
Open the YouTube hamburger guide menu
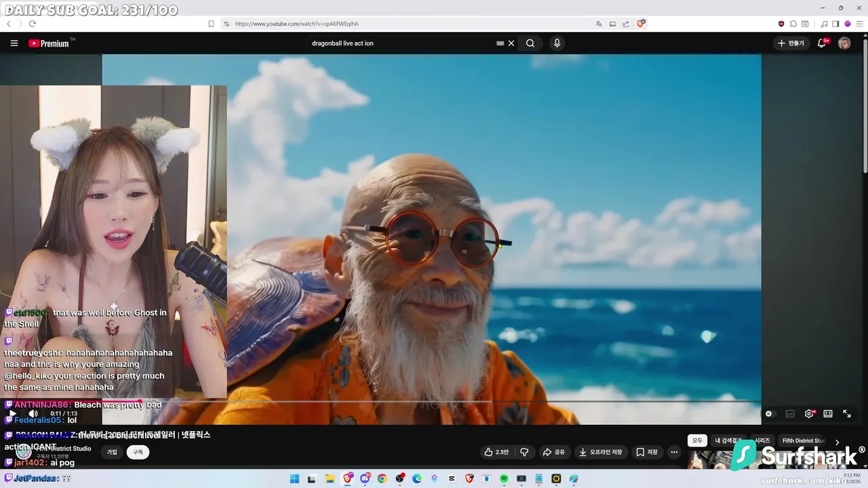click(14, 43)
